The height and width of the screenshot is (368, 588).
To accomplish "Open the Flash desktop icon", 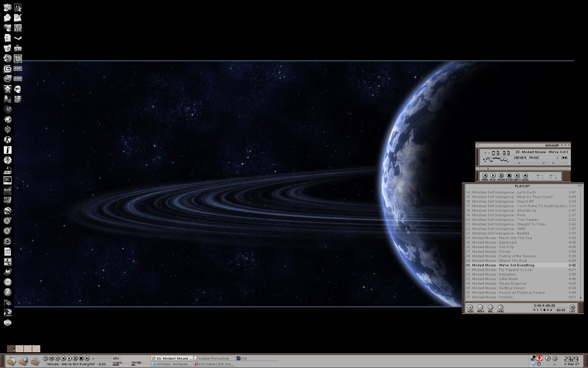I will [x=7, y=292].
